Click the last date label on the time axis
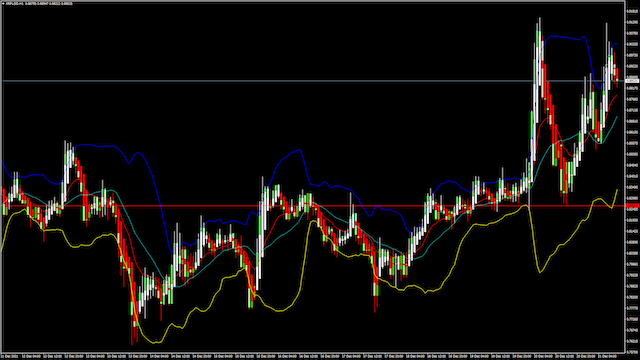The width and height of the screenshot is (640, 360). point(607,356)
